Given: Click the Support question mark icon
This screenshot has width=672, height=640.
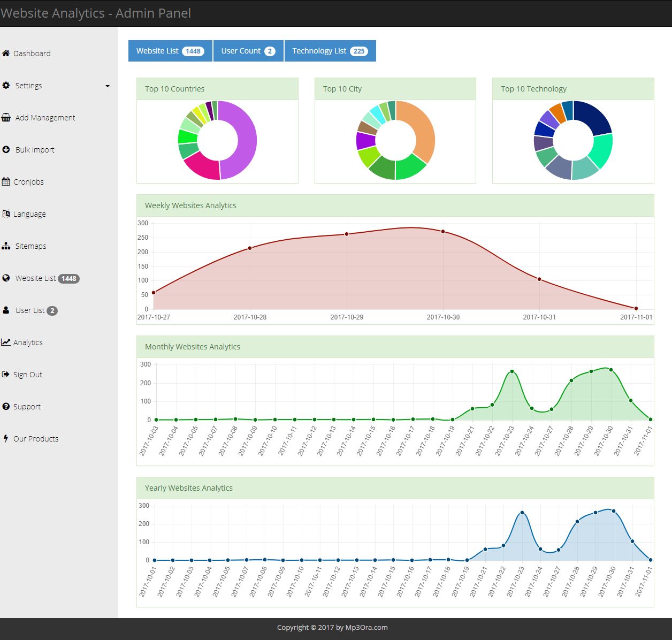Looking at the screenshot, I should pos(6,407).
